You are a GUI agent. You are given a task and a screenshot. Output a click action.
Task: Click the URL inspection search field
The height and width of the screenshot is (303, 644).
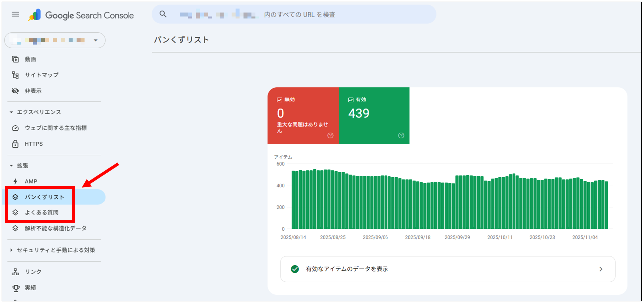294,14
